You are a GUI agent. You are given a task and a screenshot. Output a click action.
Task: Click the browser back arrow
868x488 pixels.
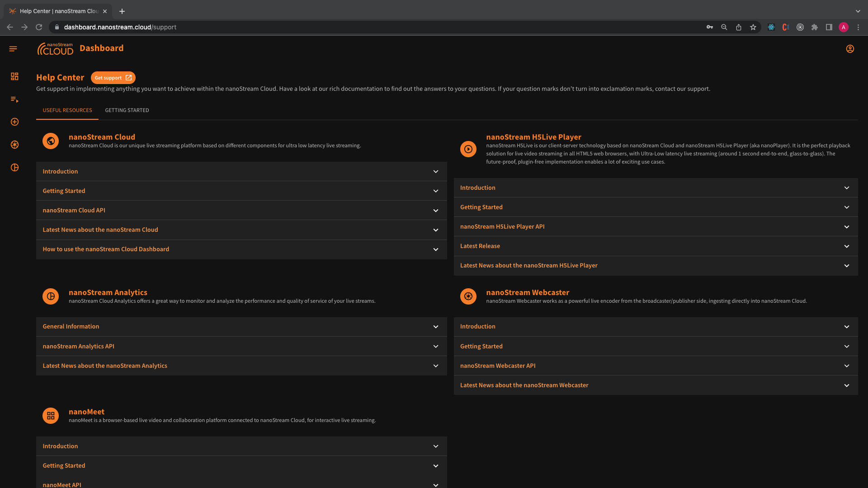(10, 27)
